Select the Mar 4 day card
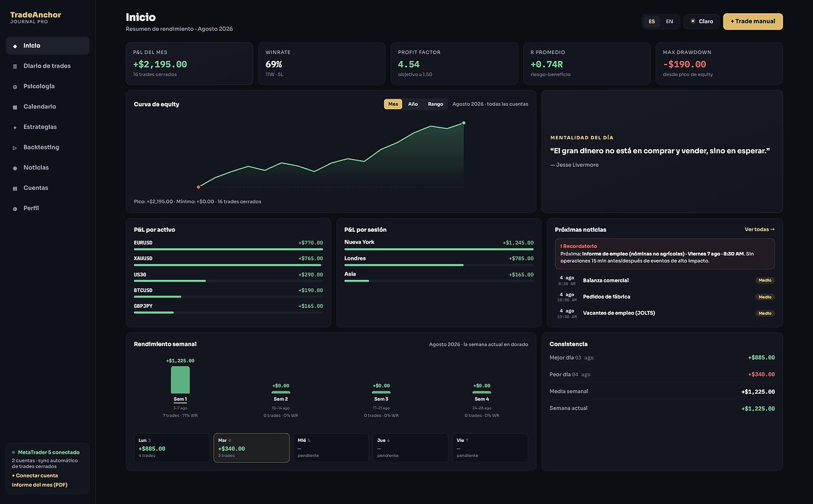Image resolution: width=813 pixels, height=504 pixels. pos(251,448)
